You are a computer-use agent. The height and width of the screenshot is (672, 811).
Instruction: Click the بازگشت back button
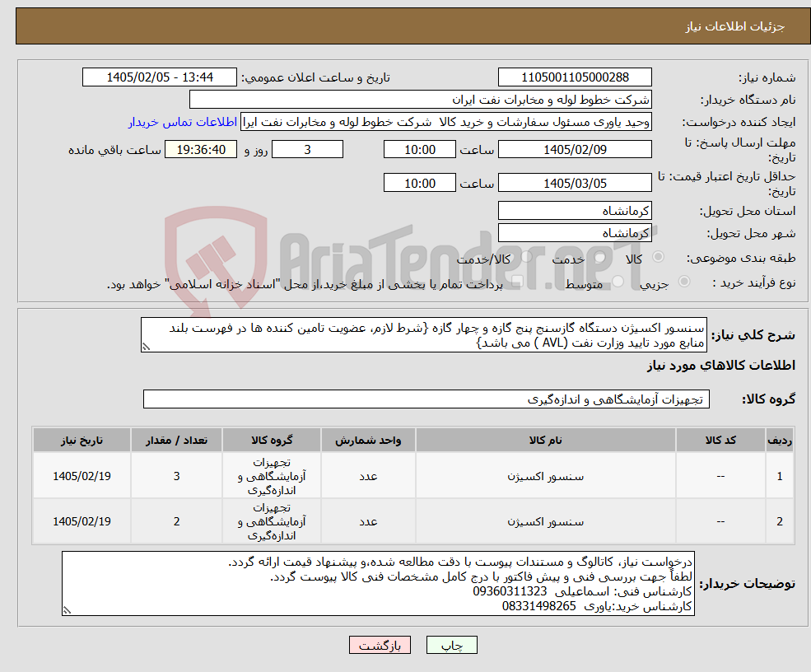pyautogui.click(x=380, y=645)
